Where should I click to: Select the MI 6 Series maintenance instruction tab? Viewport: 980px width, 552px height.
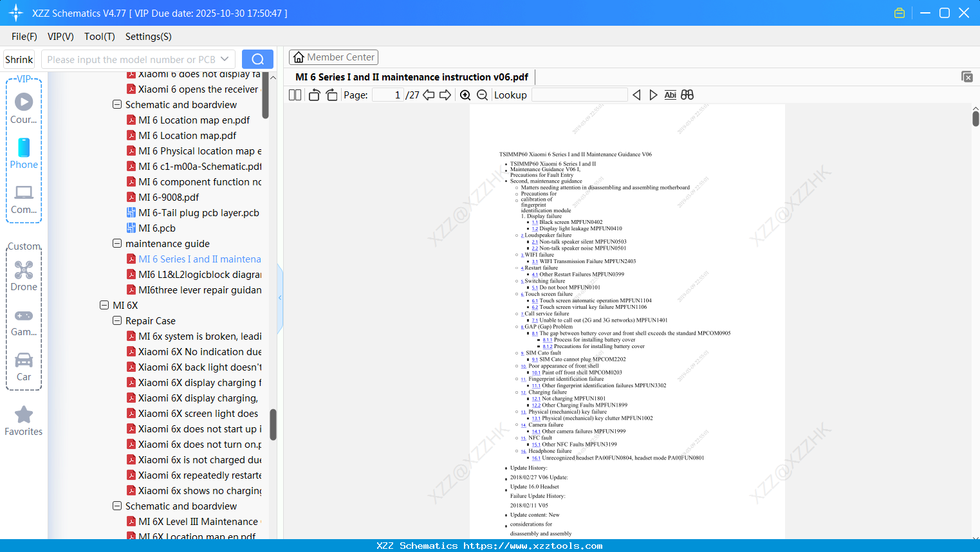click(412, 77)
